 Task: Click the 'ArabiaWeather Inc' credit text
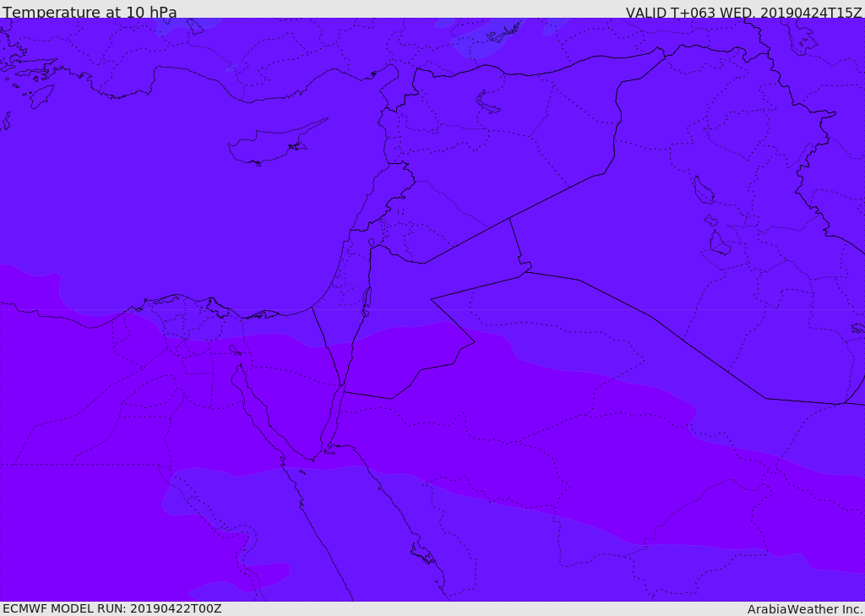pyautogui.click(x=804, y=609)
